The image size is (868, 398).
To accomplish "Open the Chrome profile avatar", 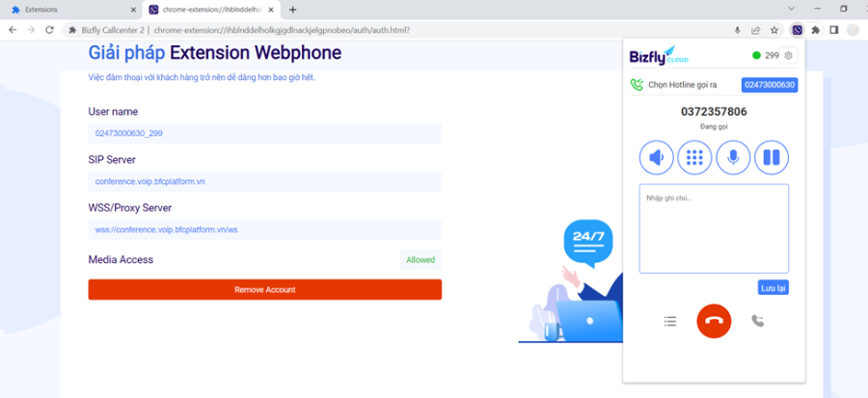I will (853, 31).
